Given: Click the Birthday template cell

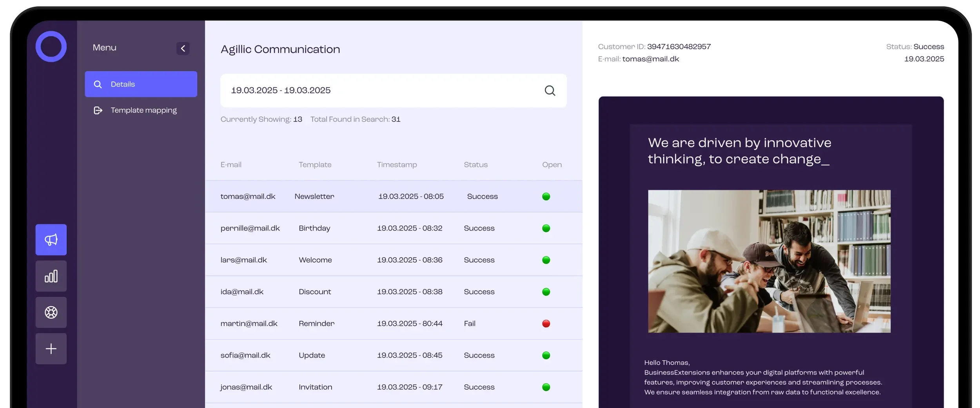Looking at the screenshot, I should tap(314, 228).
